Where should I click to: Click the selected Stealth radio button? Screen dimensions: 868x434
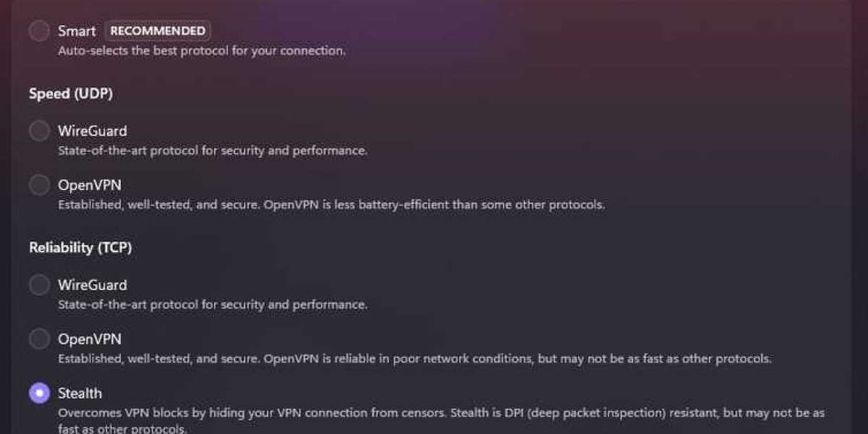[x=39, y=393]
